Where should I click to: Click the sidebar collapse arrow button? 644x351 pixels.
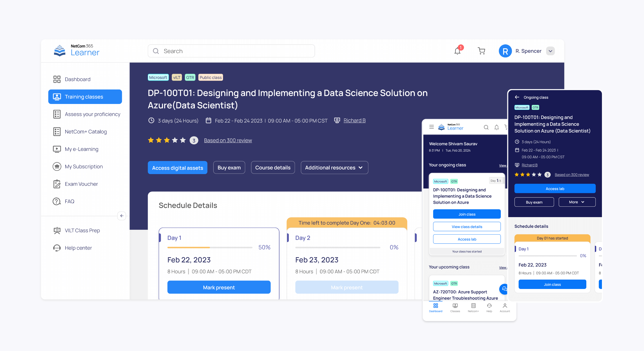[x=122, y=216]
